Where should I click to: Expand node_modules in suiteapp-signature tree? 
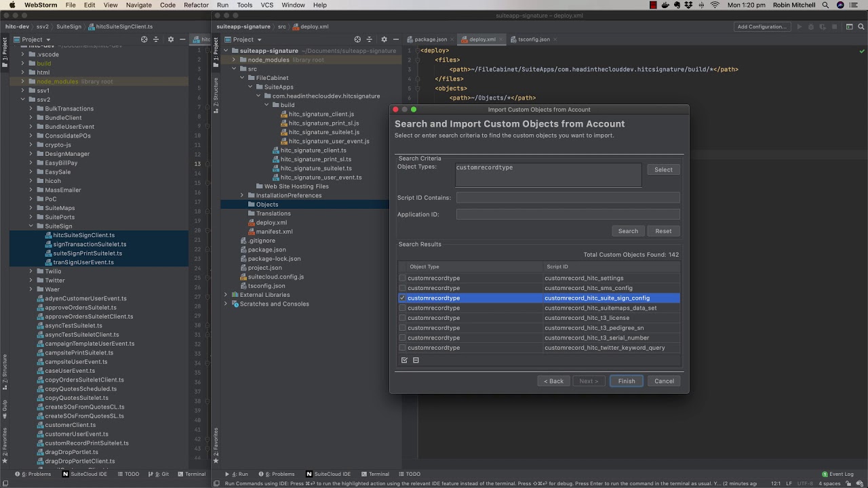(234, 60)
